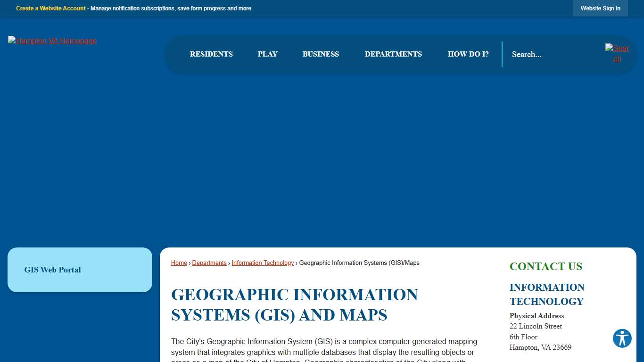Open the HOW DO I? menu
Image resolution: width=644 pixels, height=362 pixels.
coord(468,54)
